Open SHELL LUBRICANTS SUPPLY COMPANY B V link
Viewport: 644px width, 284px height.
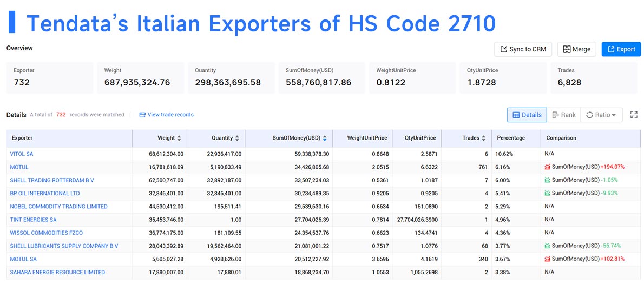point(64,246)
